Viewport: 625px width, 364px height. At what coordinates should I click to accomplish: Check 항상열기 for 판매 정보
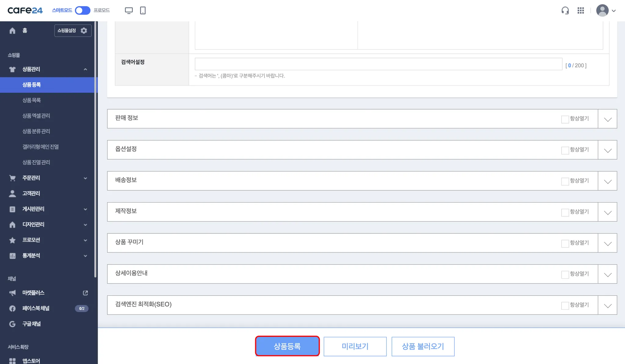565,119
